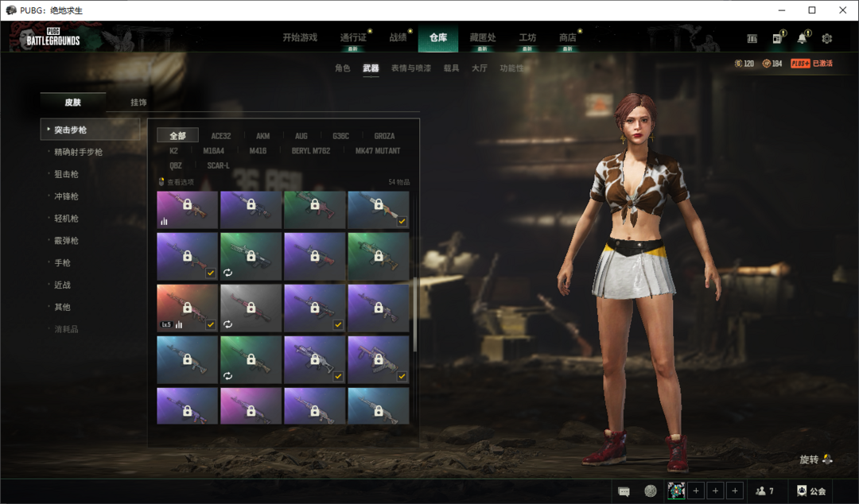Click the first empty plus team slot
This screenshot has height=504, width=859.
coord(696,490)
